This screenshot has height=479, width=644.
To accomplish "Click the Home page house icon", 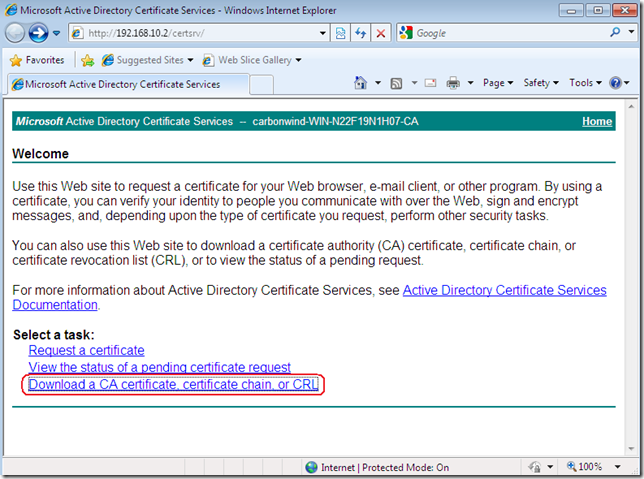I will (x=360, y=83).
